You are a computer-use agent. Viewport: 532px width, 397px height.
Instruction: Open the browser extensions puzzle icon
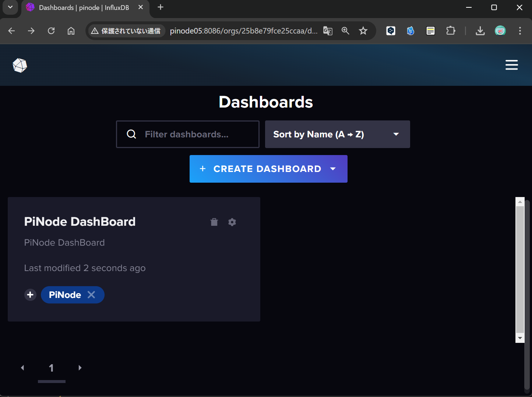(451, 31)
